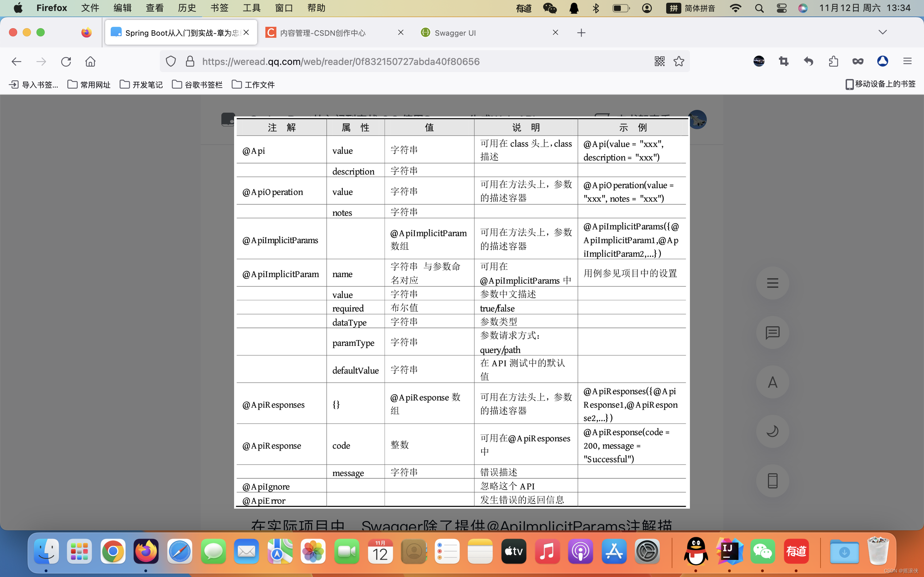This screenshot has height=577, width=924.
Task: Open the 工具 menu in the menu bar
Action: pos(251,8)
